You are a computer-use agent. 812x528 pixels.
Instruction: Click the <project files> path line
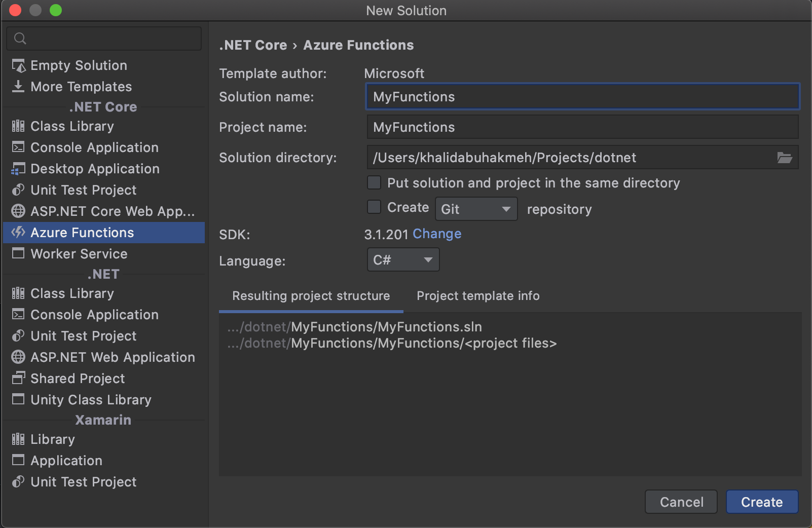[x=392, y=343]
